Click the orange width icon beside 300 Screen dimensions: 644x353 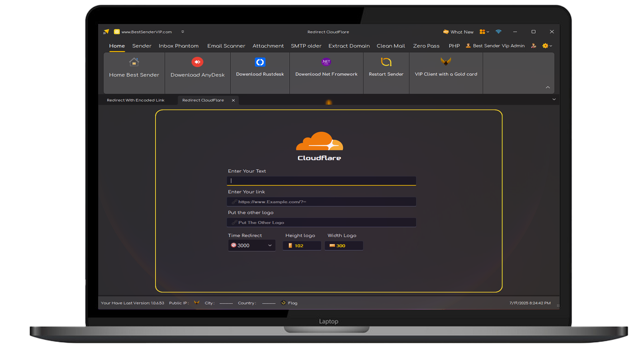coord(332,246)
